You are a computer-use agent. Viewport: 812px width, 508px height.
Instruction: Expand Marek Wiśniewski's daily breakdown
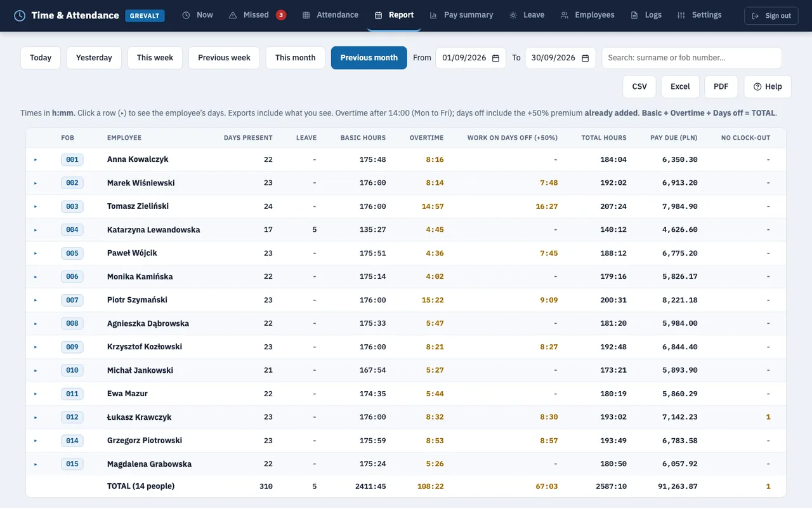click(x=36, y=183)
